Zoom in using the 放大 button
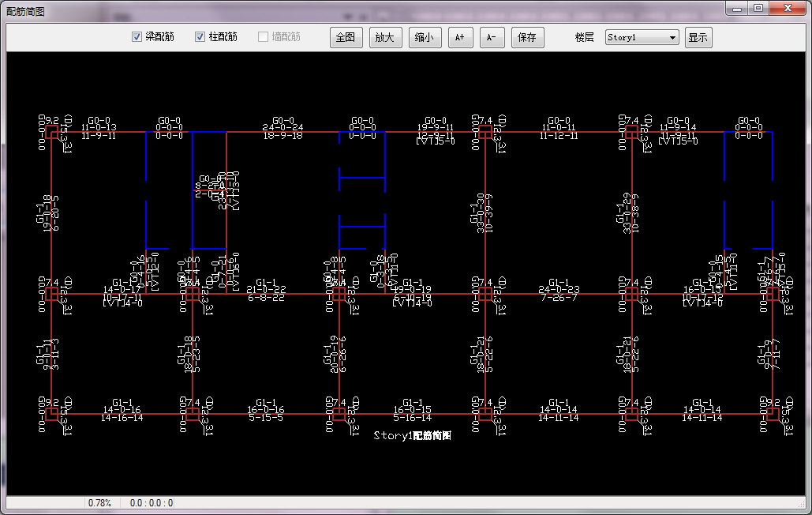The height and width of the screenshot is (515, 812). [386, 37]
